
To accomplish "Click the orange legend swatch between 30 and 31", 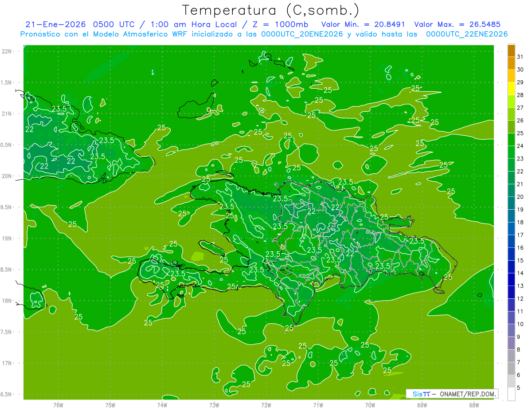I will [x=511, y=63].
